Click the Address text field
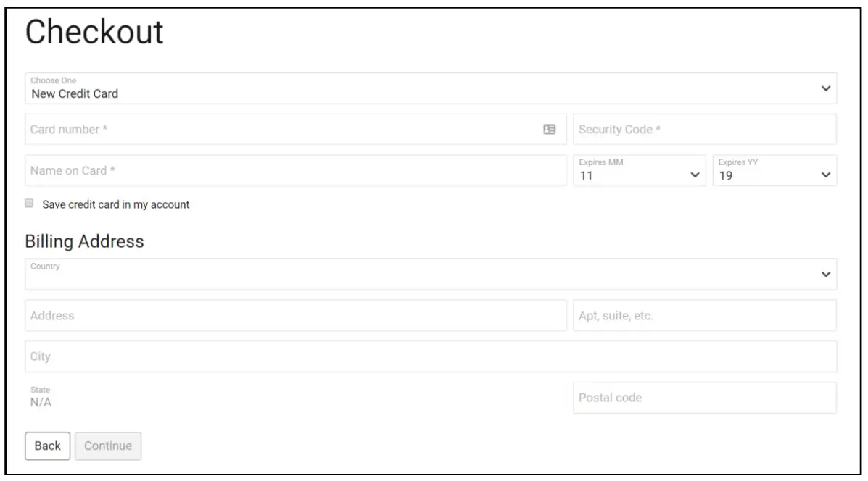This screenshot has width=868, height=481. coord(295,316)
